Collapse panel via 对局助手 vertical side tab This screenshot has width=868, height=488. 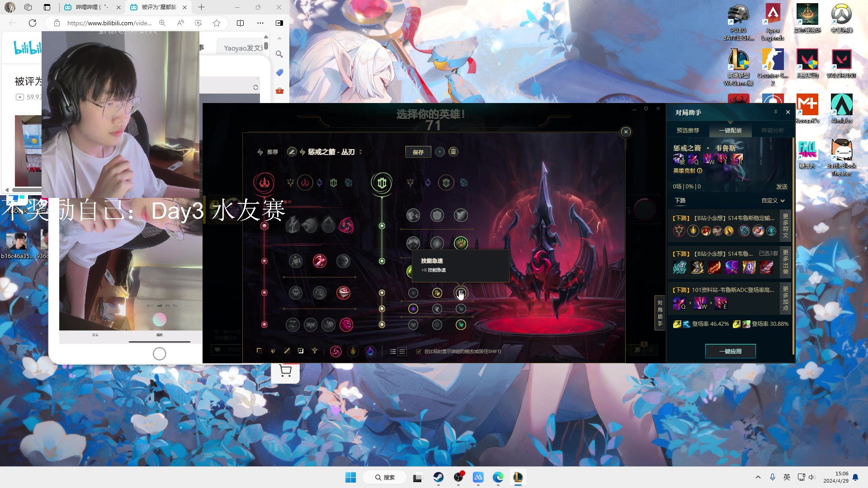pyautogui.click(x=660, y=313)
